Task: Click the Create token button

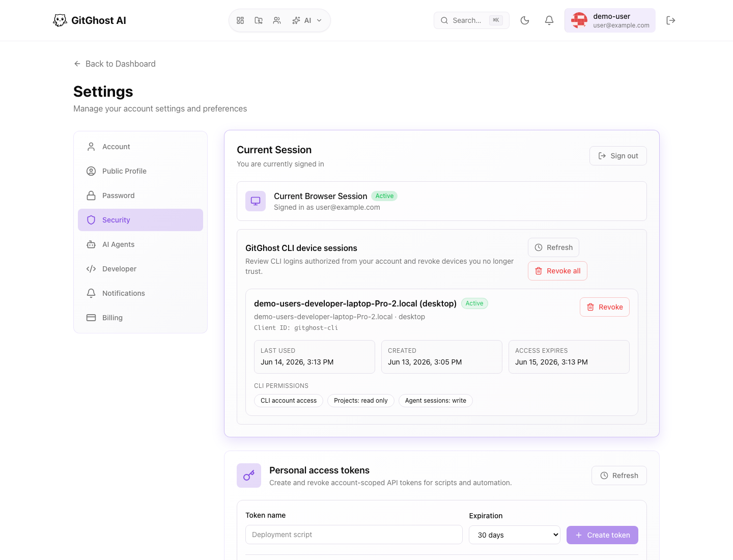Action: [602, 535]
